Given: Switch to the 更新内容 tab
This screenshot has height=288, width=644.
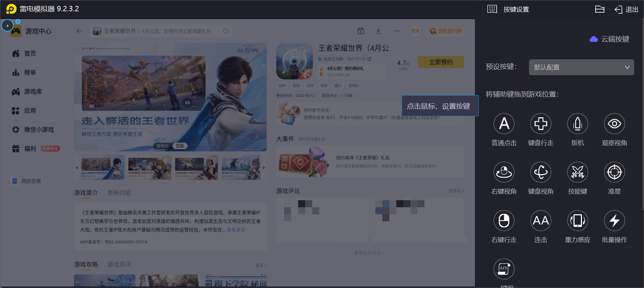Looking at the screenshot, I should click(x=119, y=193).
